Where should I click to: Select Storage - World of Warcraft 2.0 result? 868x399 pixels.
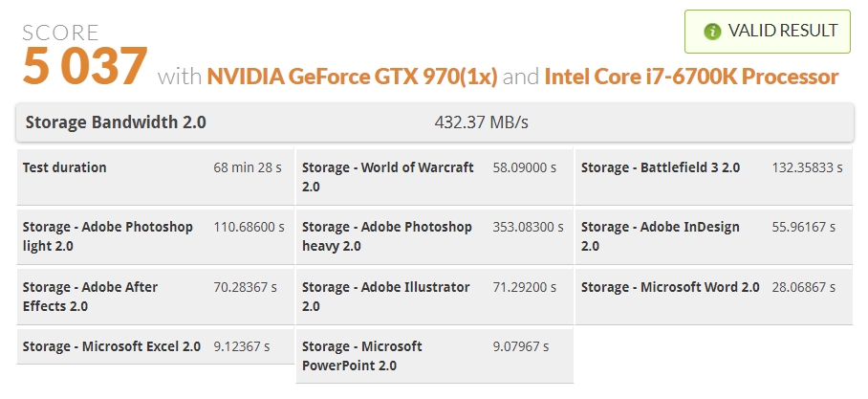435,177
